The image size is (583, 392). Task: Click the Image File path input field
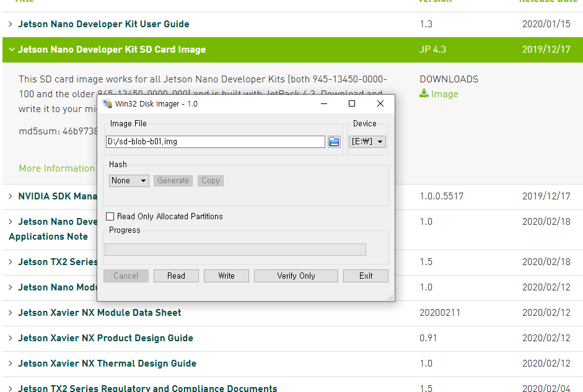click(216, 142)
